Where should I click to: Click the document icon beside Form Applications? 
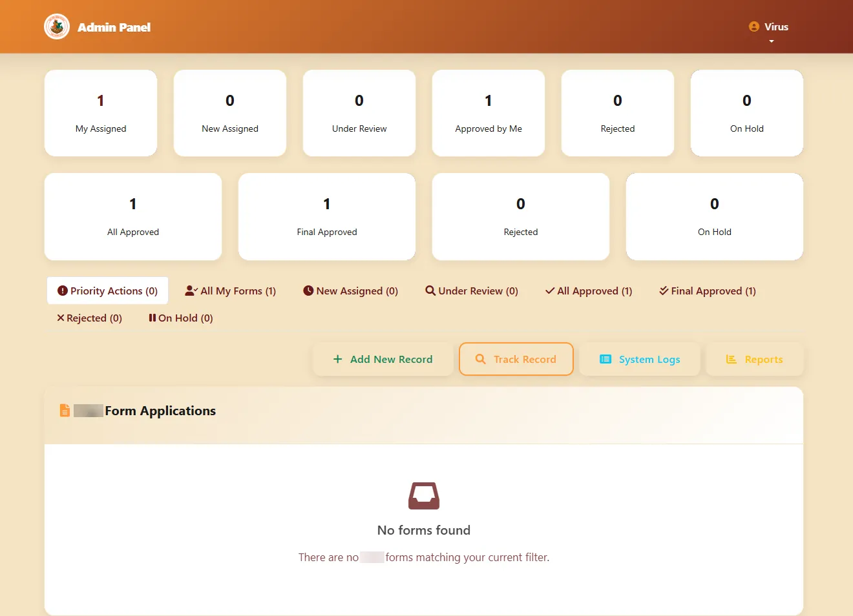point(65,411)
